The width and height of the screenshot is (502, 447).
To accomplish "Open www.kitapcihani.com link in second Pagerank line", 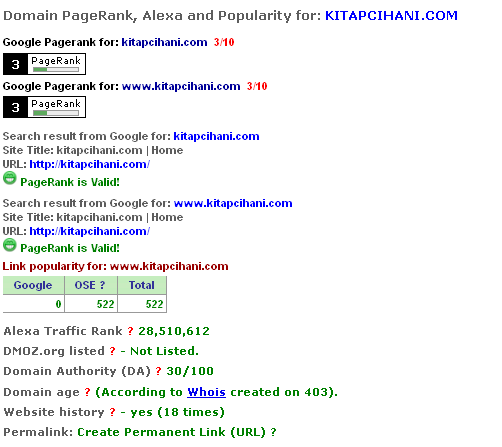I will click(x=181, y=86).
